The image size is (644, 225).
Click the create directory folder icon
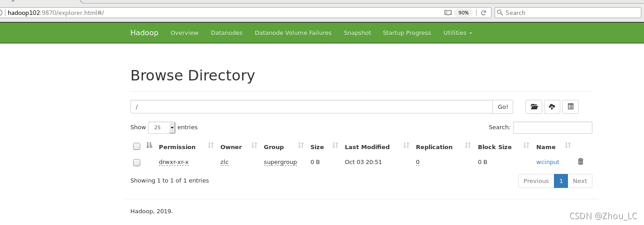(534, 107)
